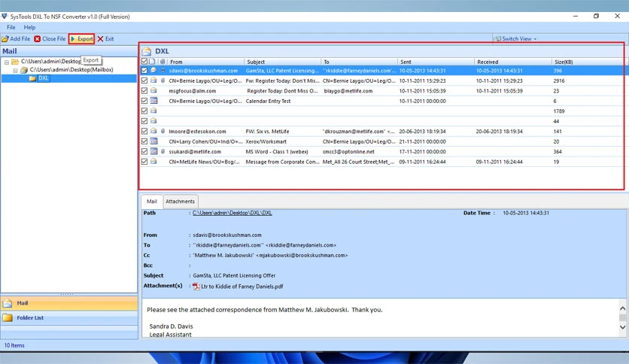Click calendar icon of MS Word Class row
This screenshot has width=629, height=364.
153,151
